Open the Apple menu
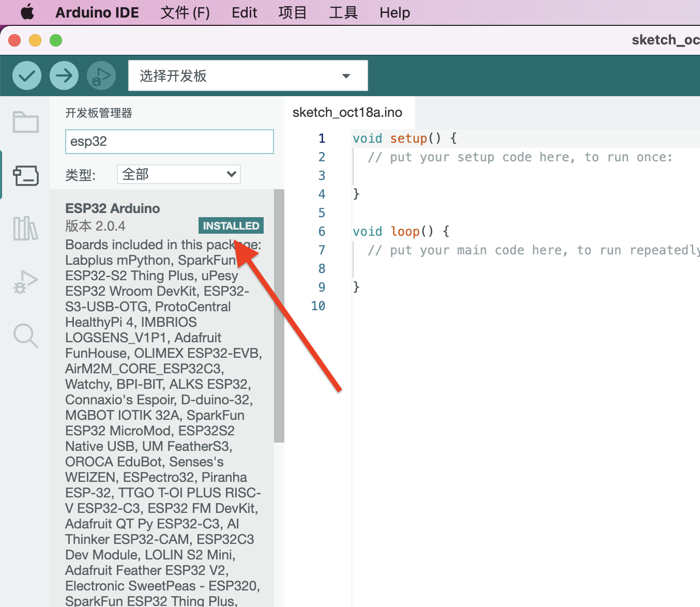Screen dimensions: 700x607 [x=27, y=12]
